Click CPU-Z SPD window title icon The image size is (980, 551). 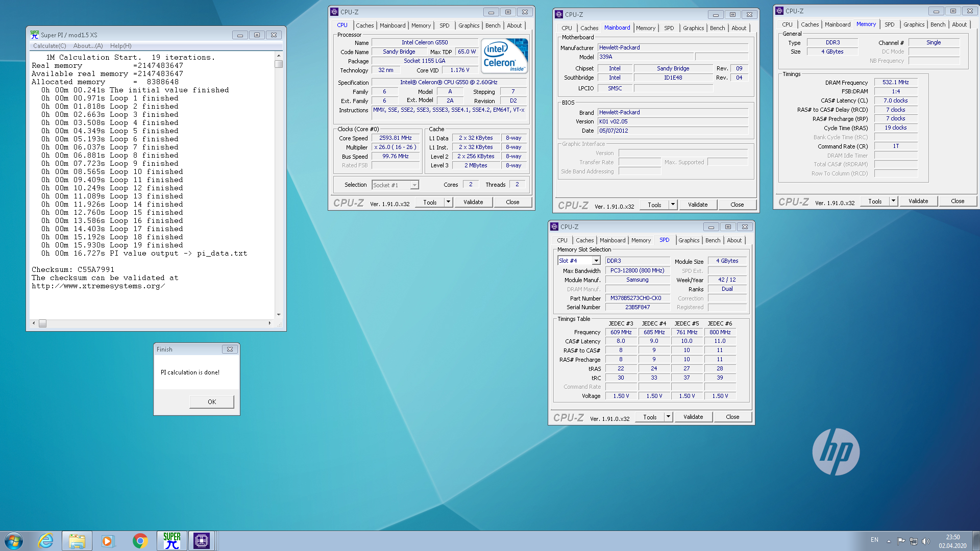(x=554, y=227)
